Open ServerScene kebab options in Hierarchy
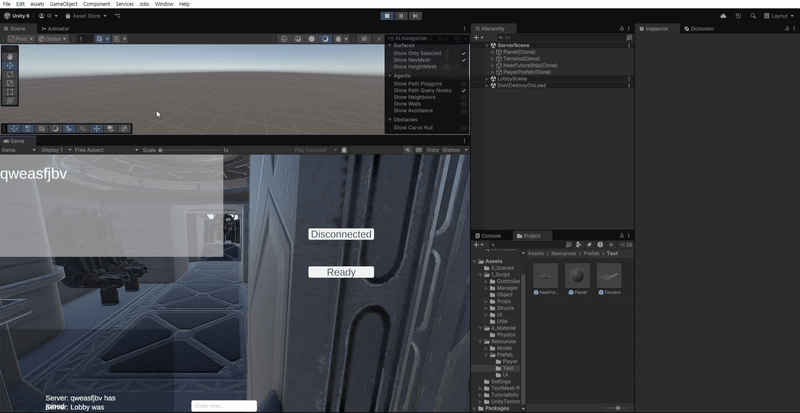This screenshot has width=800, height=413. click(629, 45)
